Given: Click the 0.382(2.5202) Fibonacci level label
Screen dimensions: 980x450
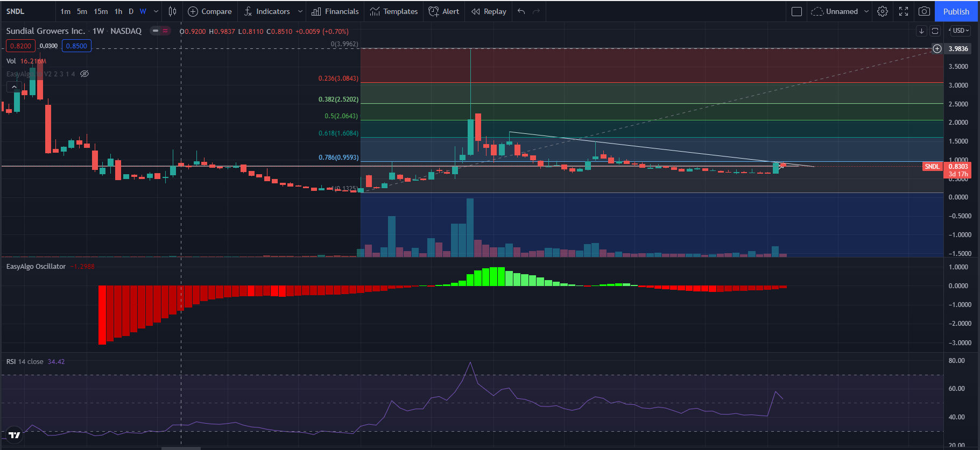Looking at the screenshot, I should pyautogui.click(x=338, y=99).
